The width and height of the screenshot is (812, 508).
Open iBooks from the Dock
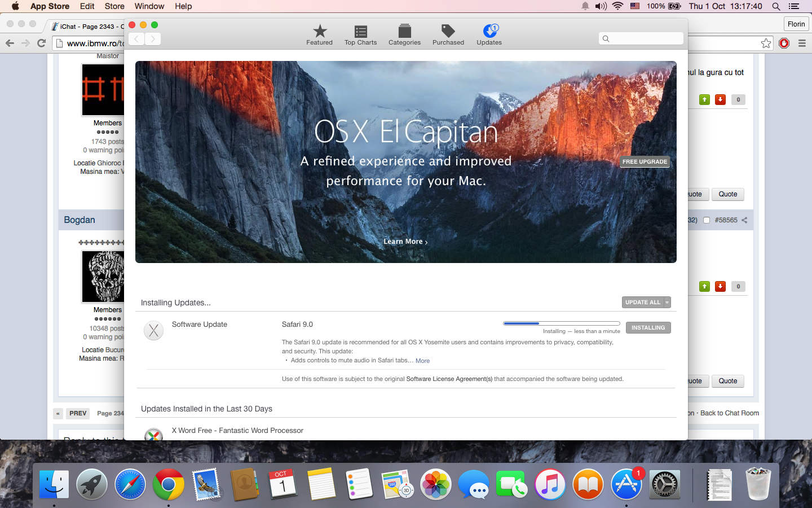588,484
